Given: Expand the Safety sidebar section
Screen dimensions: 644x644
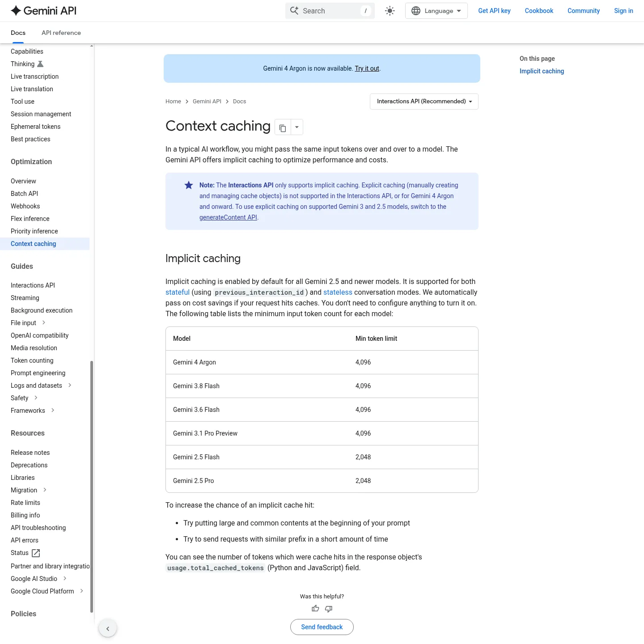Looking at the screenshot, I should [36, 398].
